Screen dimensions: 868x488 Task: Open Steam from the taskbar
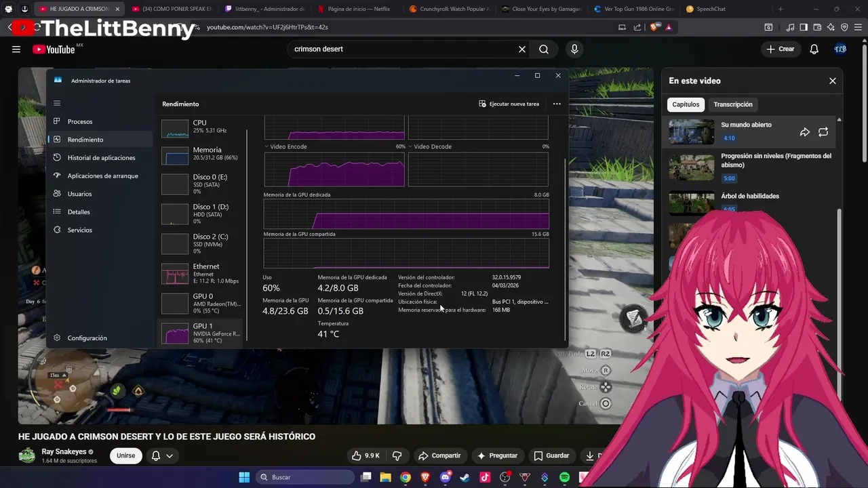[465, 477]
